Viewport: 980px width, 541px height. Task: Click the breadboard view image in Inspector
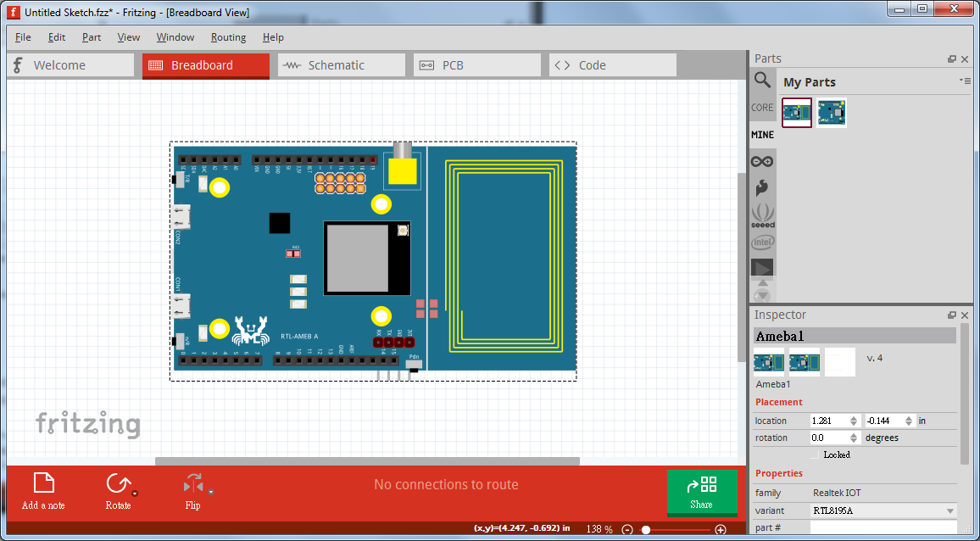click(x=769, y=362)
